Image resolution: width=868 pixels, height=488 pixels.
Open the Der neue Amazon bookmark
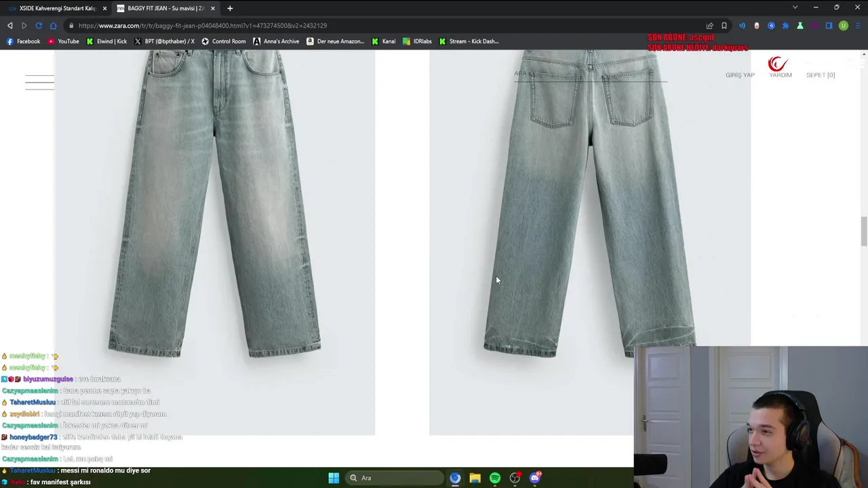[335, 41]
